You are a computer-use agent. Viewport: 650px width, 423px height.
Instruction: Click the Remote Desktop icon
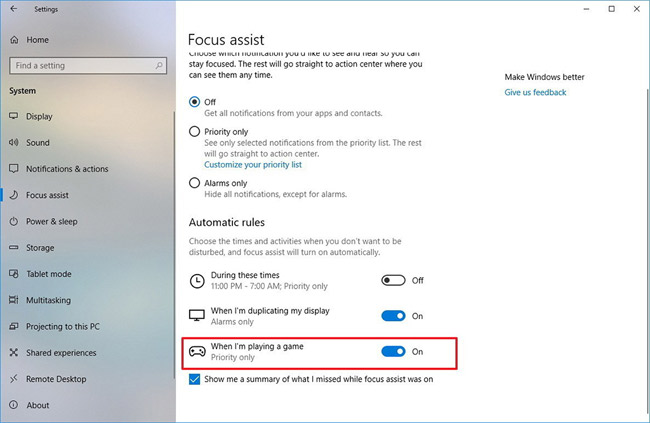(x=13, y=379)
